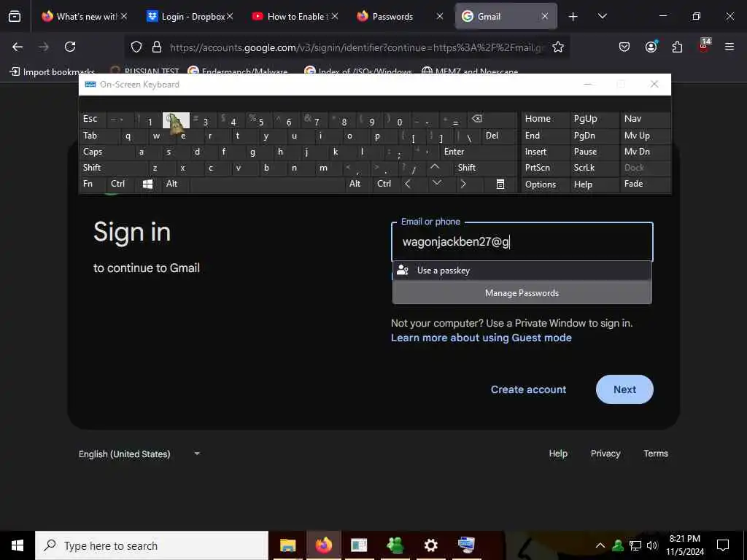Open the Firefox View icon at top left

pos(15,17)
